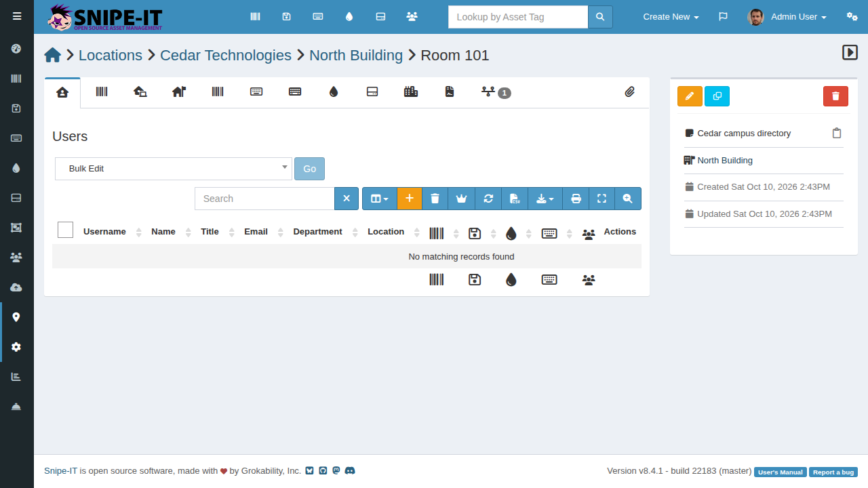
Task: Click the home icon in breadcrumb
Action: [53, 56]
